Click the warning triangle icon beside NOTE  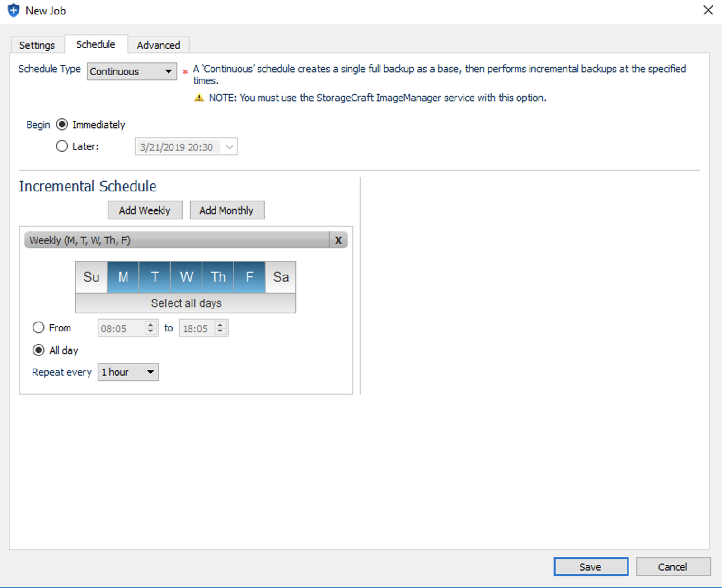(x=199, y=98)
